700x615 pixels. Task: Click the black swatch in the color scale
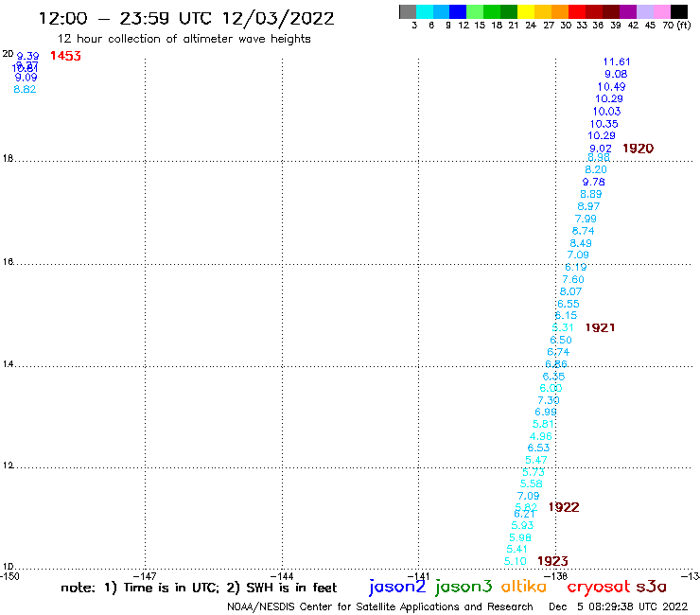click(679, 11)
